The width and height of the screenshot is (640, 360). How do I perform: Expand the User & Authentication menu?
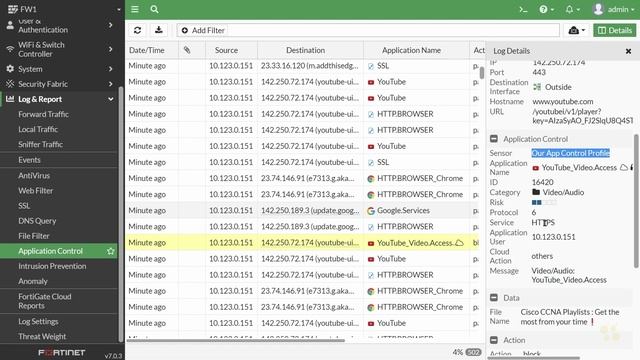point(60,25)
